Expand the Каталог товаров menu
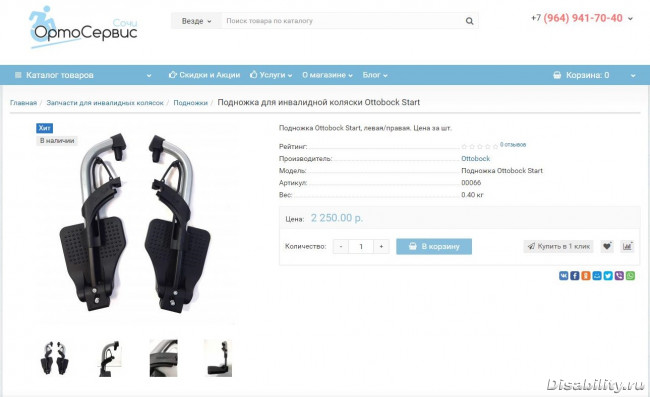This screenshot has height=397, width=650. click(x=83, y=75)
